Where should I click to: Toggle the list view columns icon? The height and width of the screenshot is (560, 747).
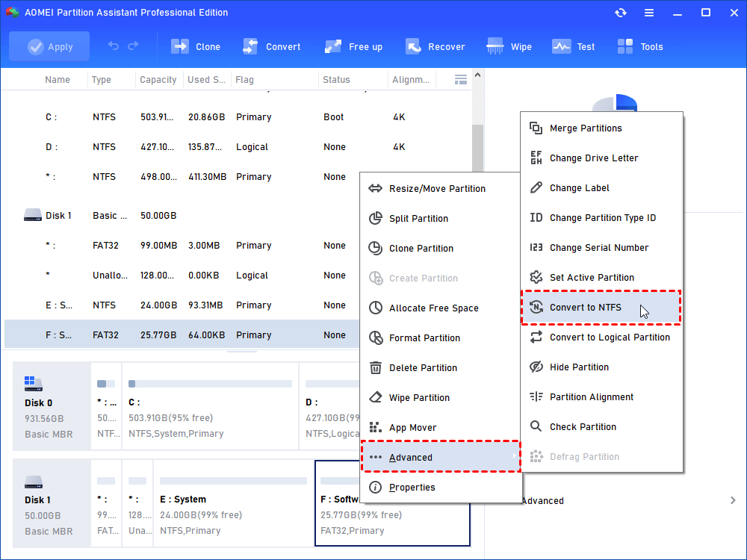[x=461, y=79]
